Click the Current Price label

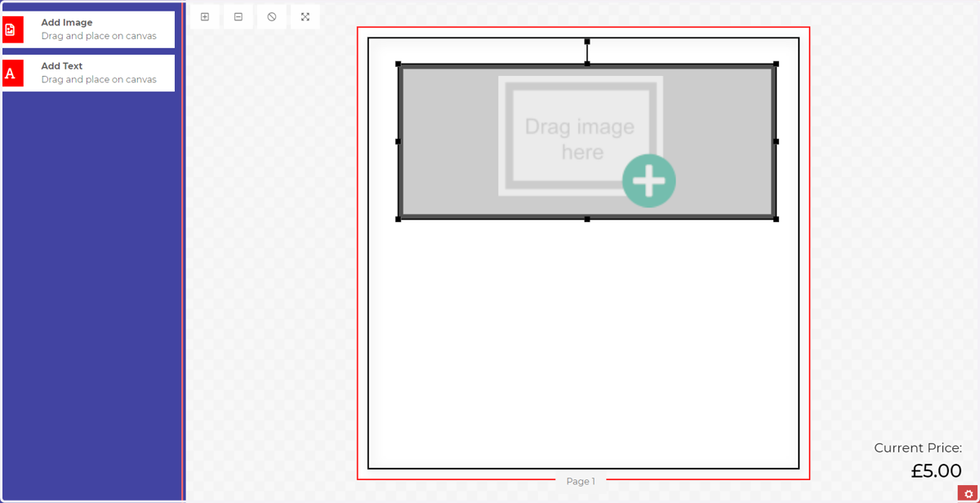pos(918,447)
